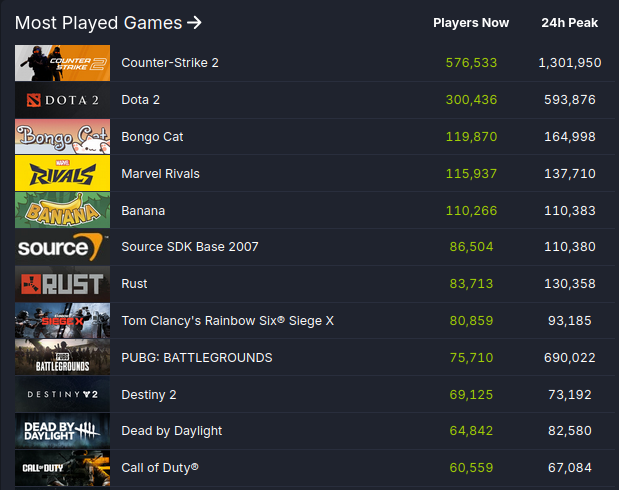
Task: Select the Dota 2 title text
Action: pyautogui.click(x=141, y=100)
